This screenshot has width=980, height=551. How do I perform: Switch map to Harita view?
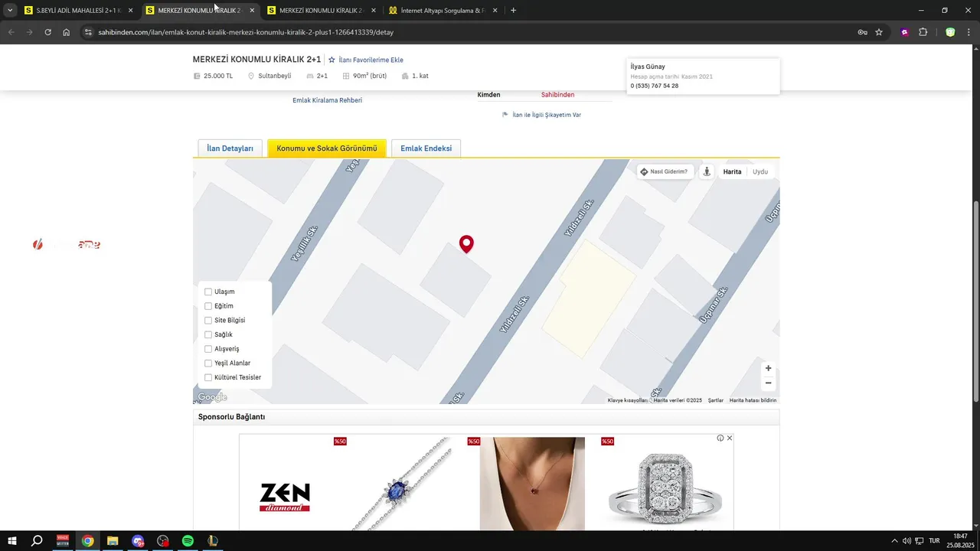732,171
